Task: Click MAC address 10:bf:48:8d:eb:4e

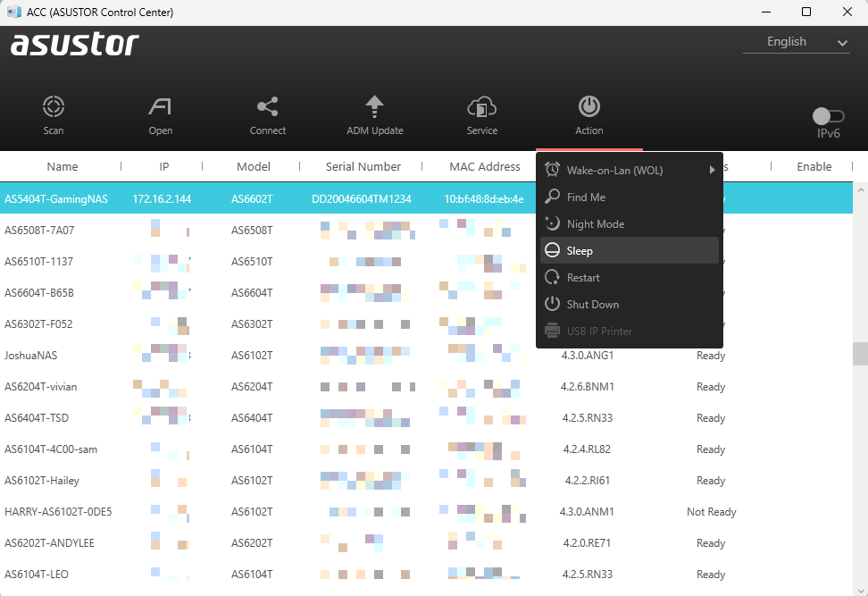Action: click(x=484, y=199)
